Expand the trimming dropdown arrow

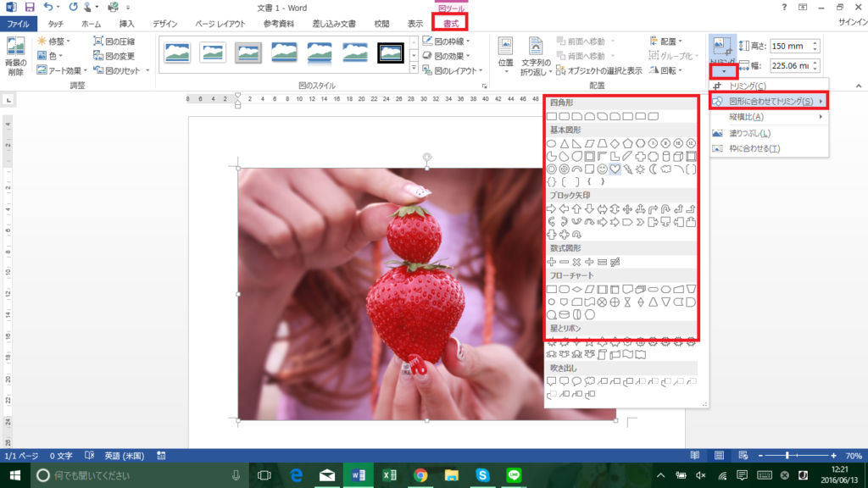point(723,71)
